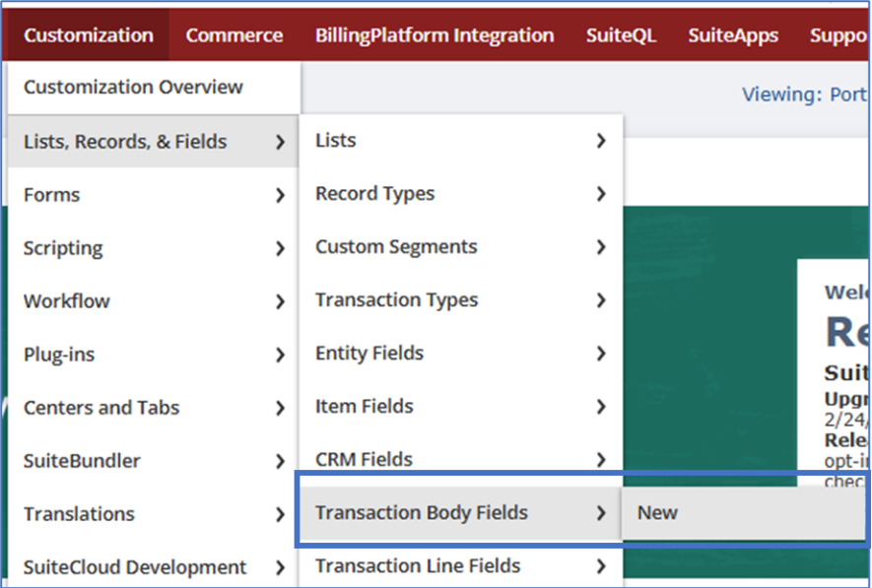Expand the Record Types chevron
Screen dimensions: 872x588
coord(601,194)
